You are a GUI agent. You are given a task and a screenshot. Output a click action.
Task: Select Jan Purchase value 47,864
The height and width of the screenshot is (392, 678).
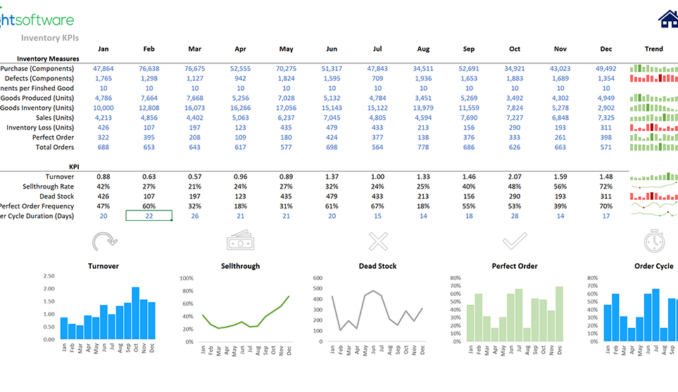point(103,68)
